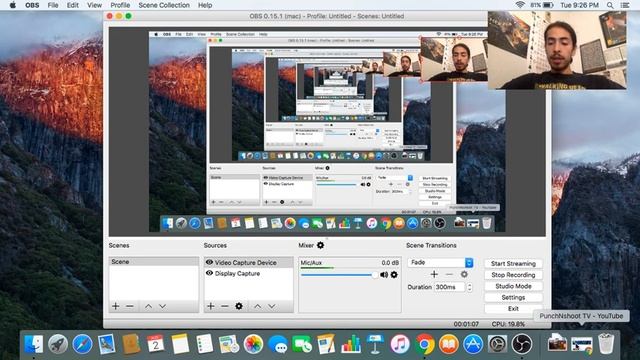Open the Scene Collection menu
The image size is (640, 360).
tap(164, 5)
